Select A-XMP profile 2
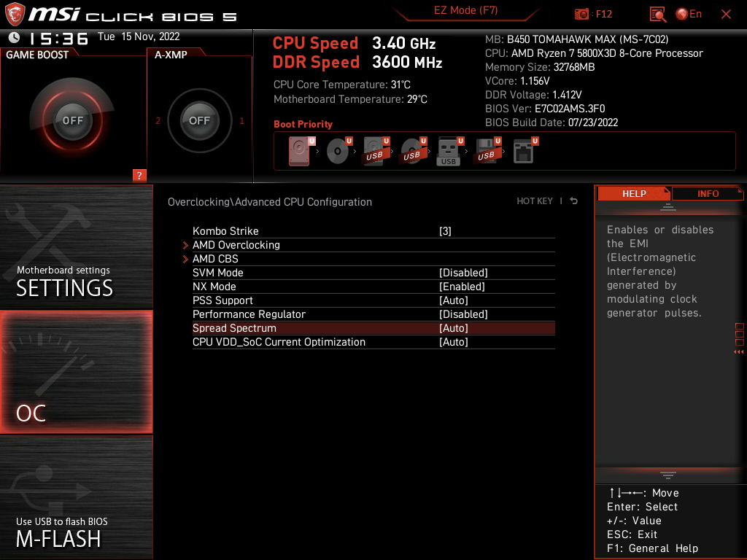 [158, 121]
